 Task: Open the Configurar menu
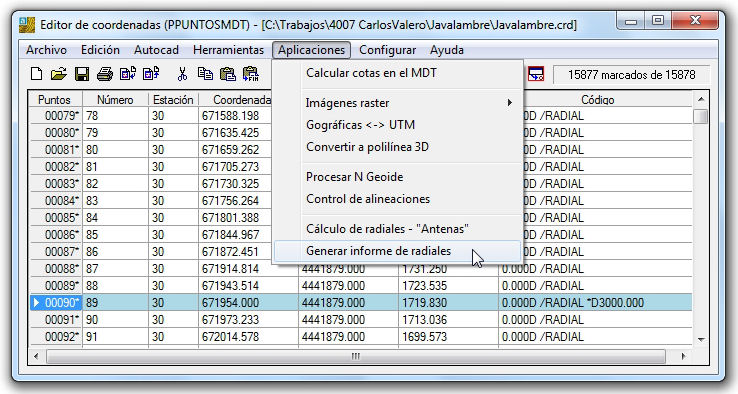(x=387, y=50)
